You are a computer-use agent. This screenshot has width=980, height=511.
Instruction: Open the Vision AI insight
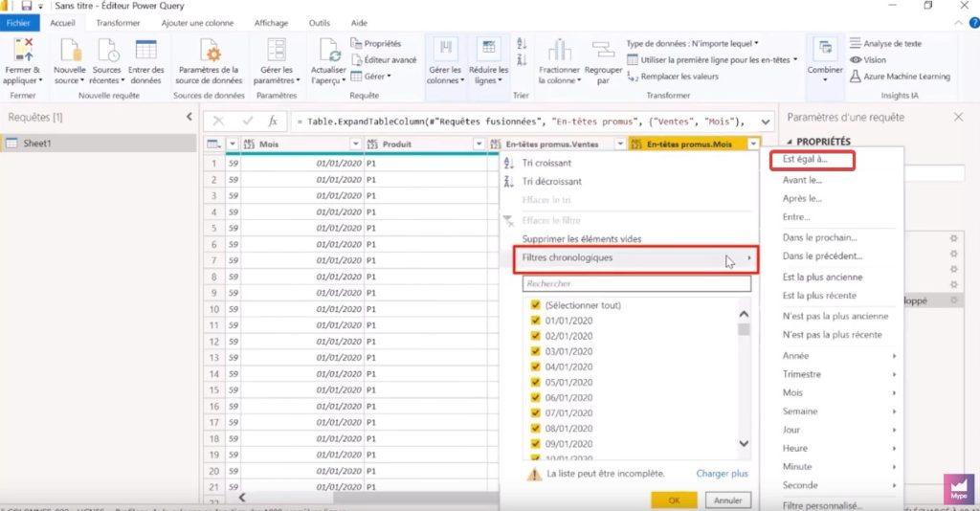pyautogui.click(x=867, y=60)
